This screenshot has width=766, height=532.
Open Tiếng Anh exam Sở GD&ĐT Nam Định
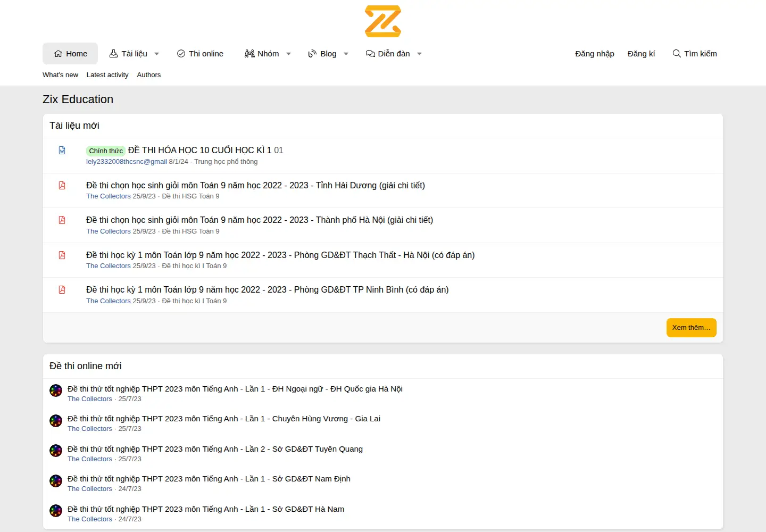[209, 479]
